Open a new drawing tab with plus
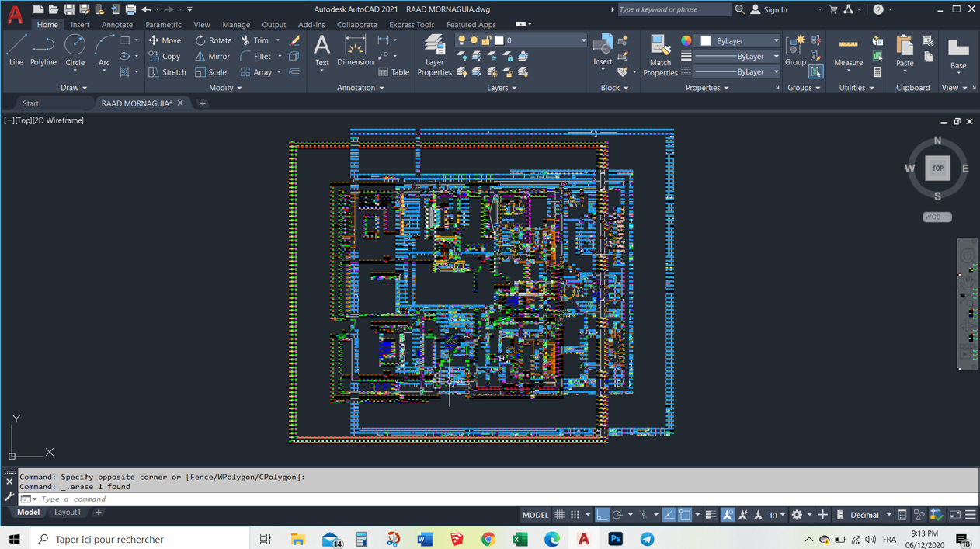Screen dimensions: 980x549 pyautogui.click(x=203, y=103)
